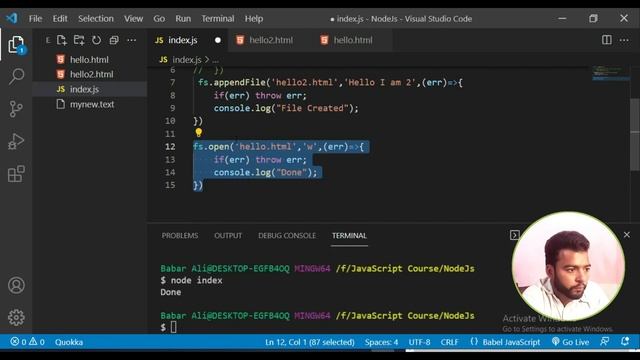Open the View menu
This screenshot has height=360, width=640.
133,18
